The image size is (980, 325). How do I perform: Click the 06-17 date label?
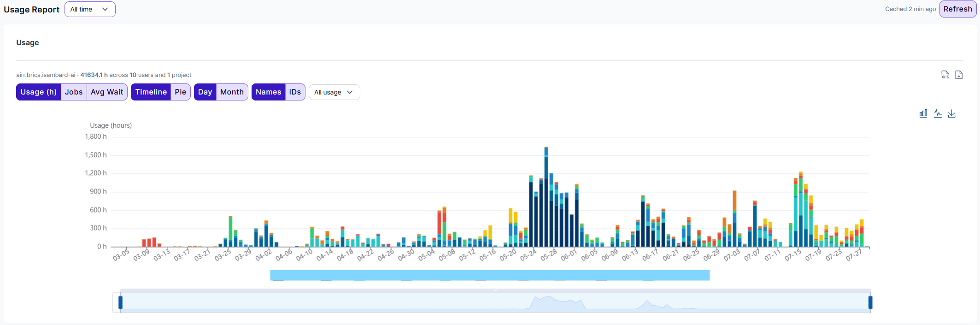point(650,255)
